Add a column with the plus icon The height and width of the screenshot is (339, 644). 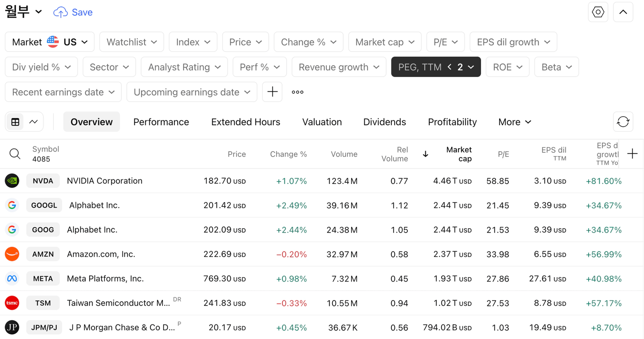coord(632,154)
